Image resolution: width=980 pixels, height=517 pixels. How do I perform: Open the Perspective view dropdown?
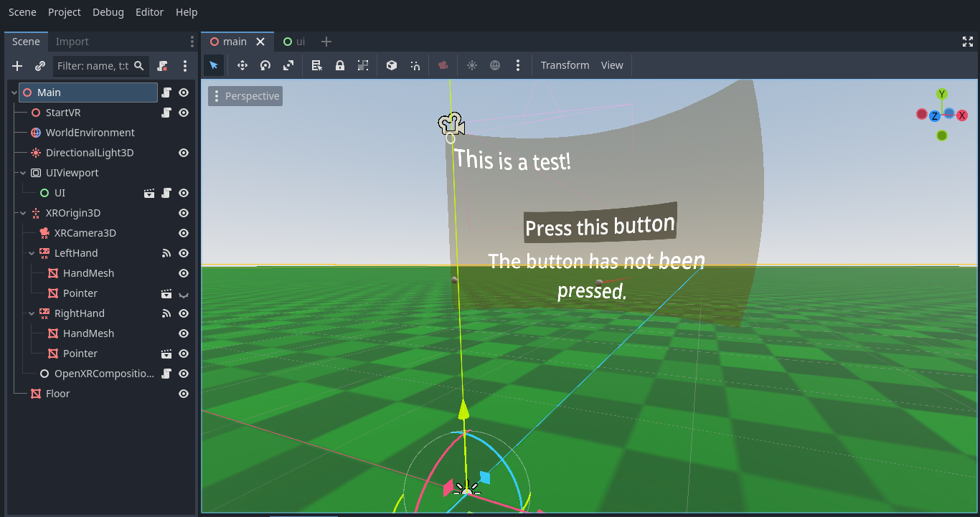[245, 95]
